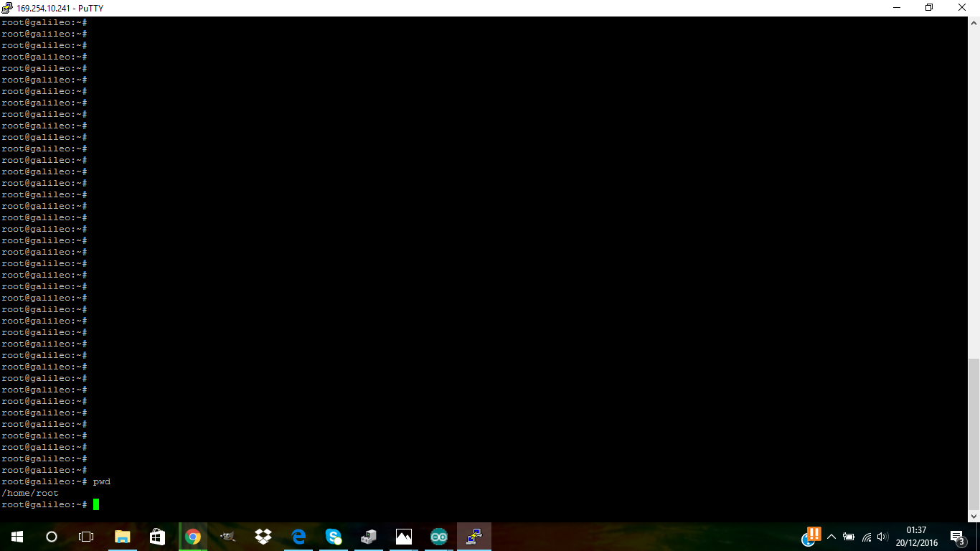Switch to Google Chrome in the taskbar

click(193, 537)
